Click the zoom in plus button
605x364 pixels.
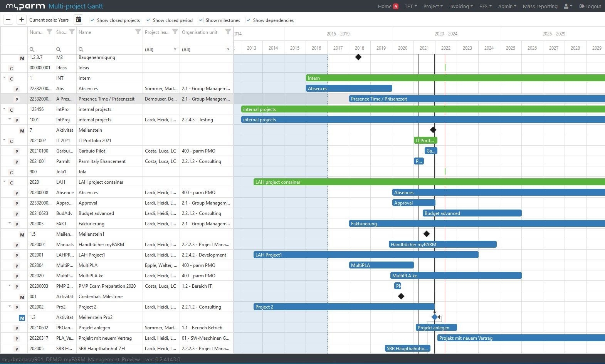click(22, 20)
